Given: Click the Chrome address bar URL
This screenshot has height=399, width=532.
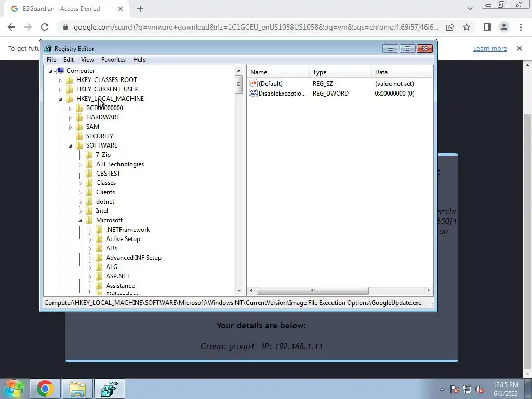Looking at the screenshot, I should click(x=256, y=27).
